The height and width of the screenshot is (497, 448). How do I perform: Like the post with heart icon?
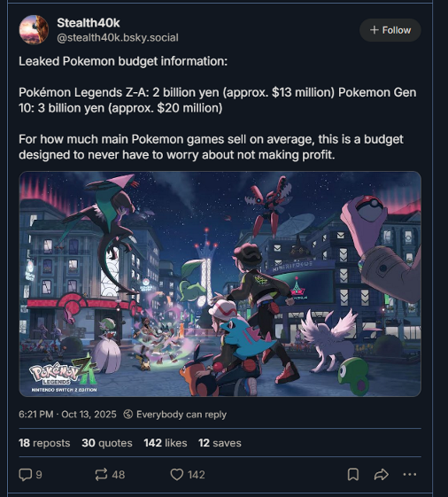pyautogui.click(x=177, y=475)
